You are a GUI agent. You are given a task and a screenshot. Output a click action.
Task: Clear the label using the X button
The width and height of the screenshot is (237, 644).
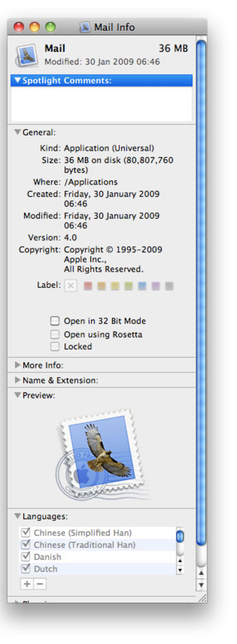tap(71, 286)
